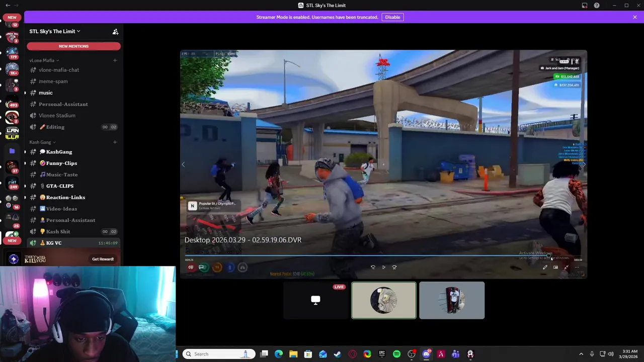Open Personal-Assistant channel under vLone Mafia
This screenshot has height=362, width=644.
click(73, 104)
